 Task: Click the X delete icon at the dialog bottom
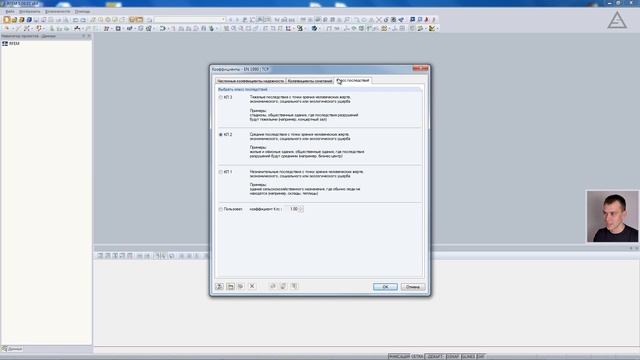pyautogui.click(x=252, y=286)
